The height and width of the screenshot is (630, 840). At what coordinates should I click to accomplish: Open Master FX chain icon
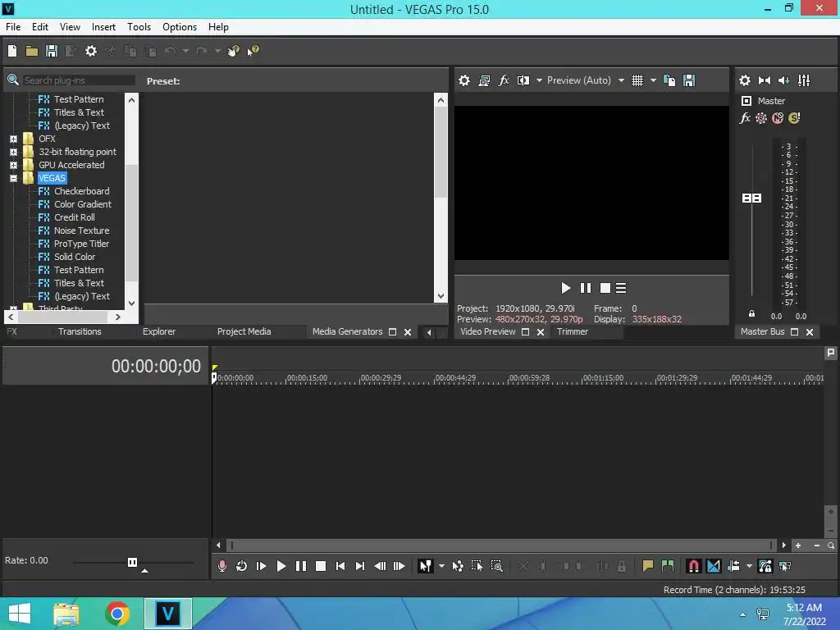click(x=745, y=118)
